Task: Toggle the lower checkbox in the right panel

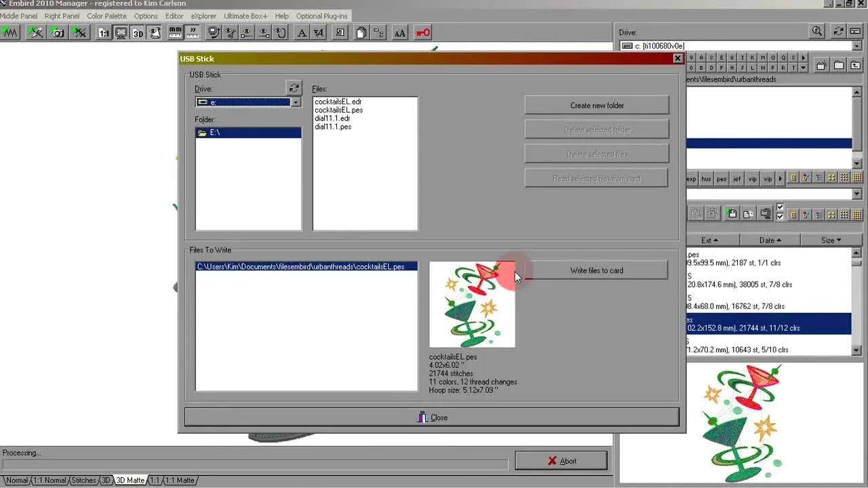Action: coord(780,216)
